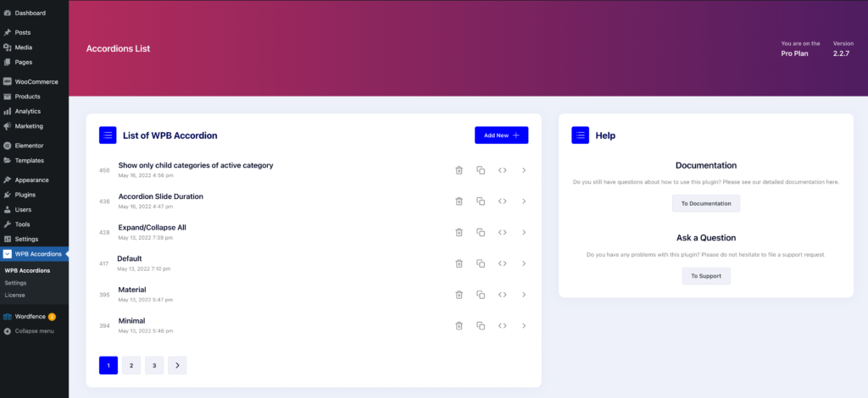Open the 'Expand/Collapse All' title
This screenshot has width=868, height=398.
click(x=153, y=227)
